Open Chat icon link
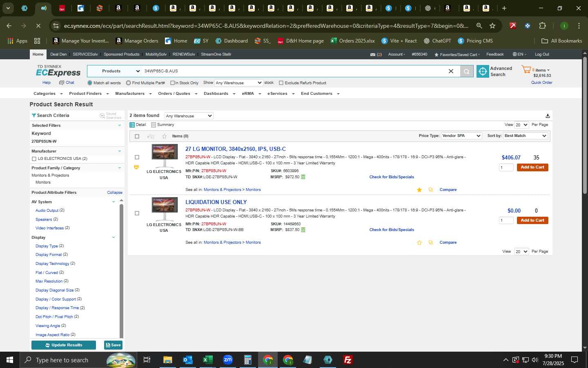Viewport: 588px width, 368px height. click(x=62, y=83)
